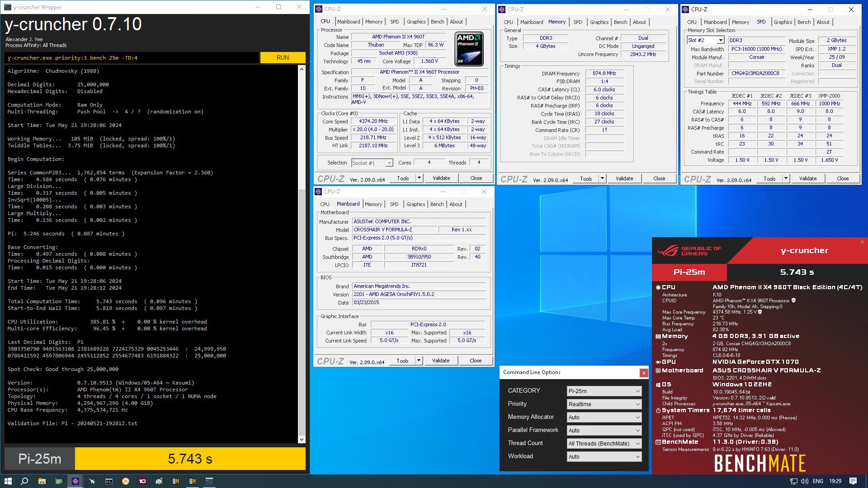Open Graphics tab in CPU-Z SPD window

783,22
